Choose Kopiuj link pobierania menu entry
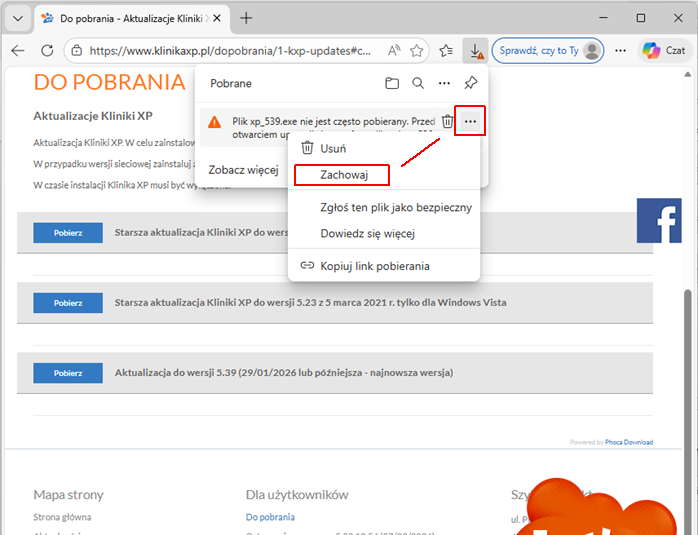698x535 pixels. [374, 266]
